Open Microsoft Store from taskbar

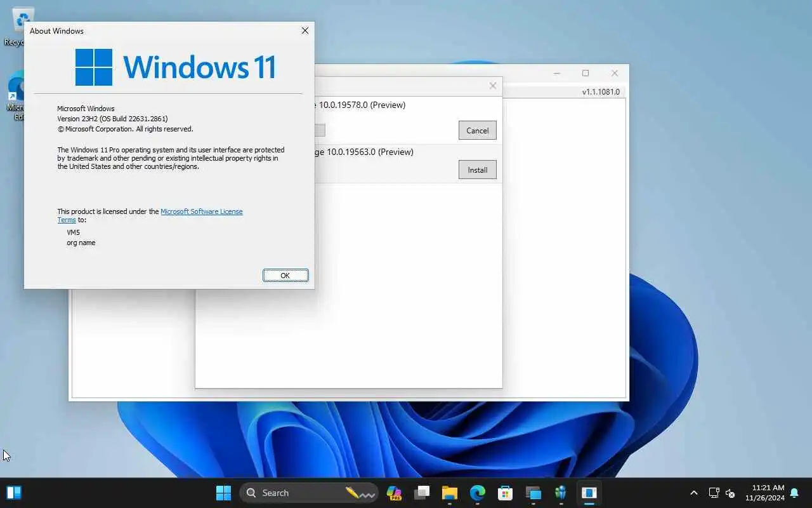click(505, 493)
